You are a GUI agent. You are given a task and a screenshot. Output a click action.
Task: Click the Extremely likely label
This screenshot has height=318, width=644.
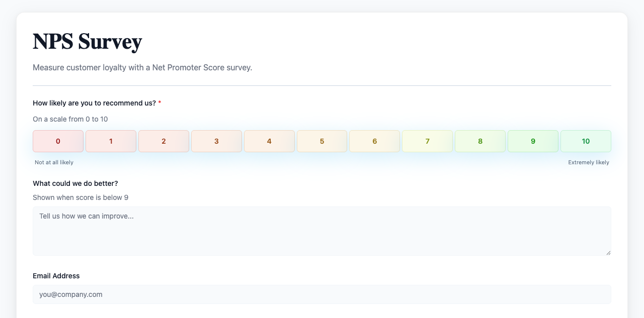(x=588, y=162)
